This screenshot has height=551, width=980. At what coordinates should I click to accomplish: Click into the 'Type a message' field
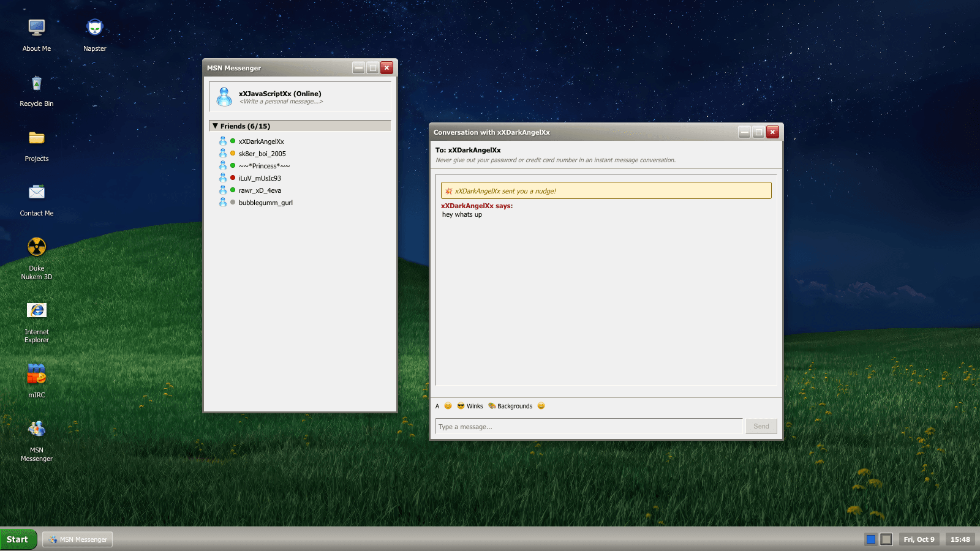click(589, 427)
